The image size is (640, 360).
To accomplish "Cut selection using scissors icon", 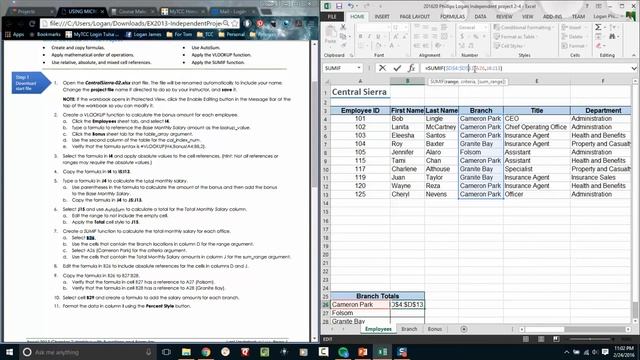I will tap(343, 27).
